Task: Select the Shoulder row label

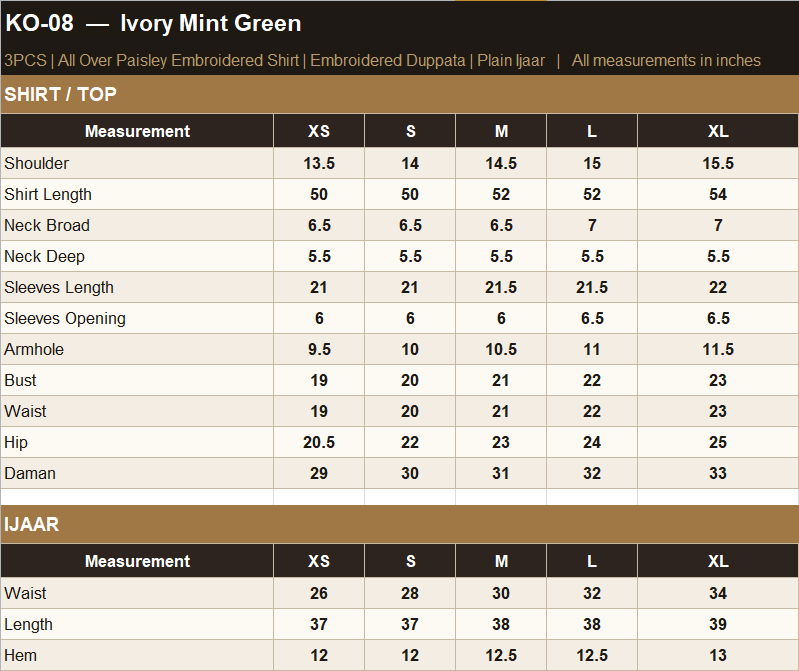Action: (x=36, y=163)
